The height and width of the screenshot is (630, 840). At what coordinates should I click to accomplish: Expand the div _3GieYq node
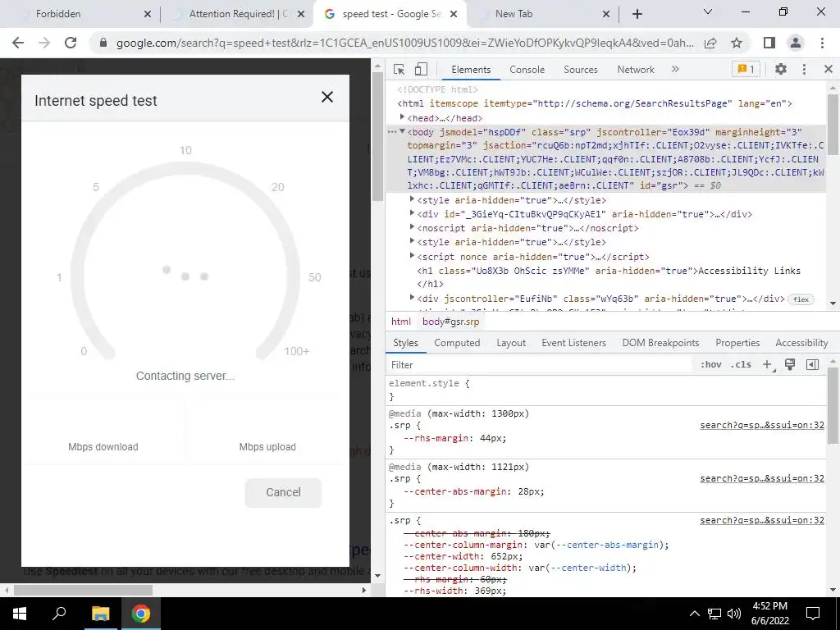tap(412, 213)
